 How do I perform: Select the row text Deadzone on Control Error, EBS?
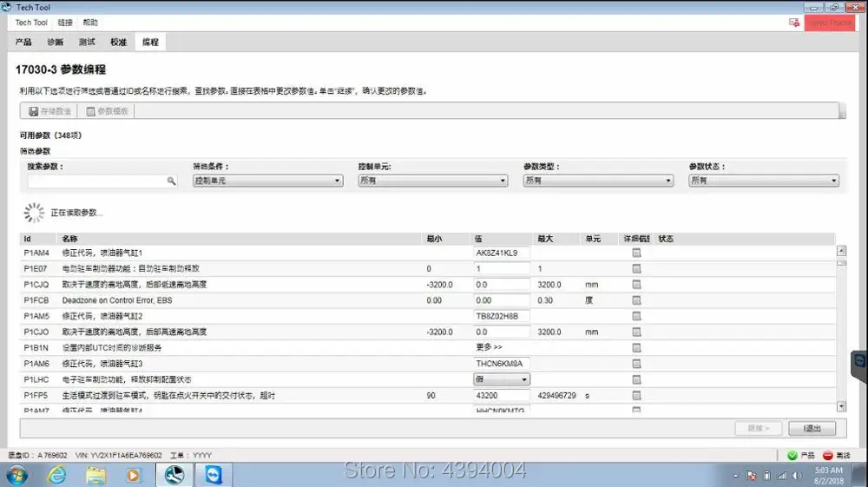point(117,300)
